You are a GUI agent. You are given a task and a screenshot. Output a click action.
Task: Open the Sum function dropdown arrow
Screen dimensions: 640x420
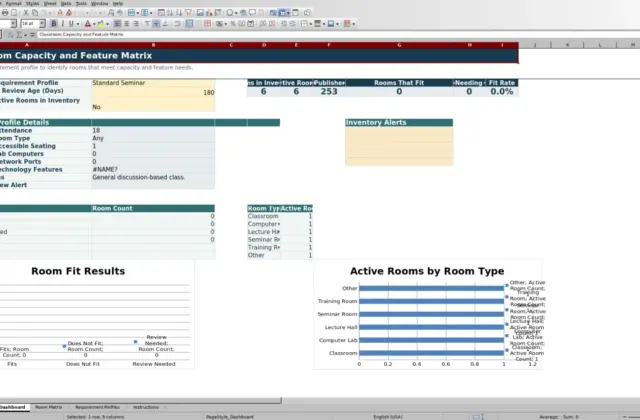pyautogui.click(x=25, y=35)
